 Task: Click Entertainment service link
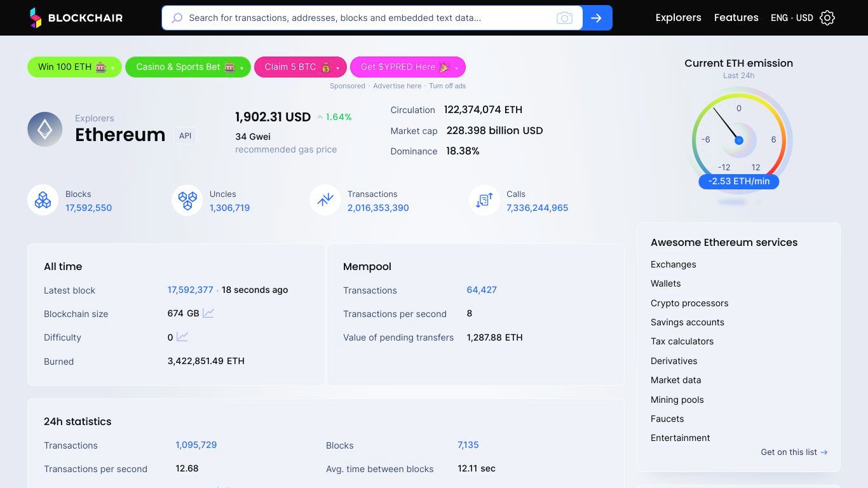680,438
